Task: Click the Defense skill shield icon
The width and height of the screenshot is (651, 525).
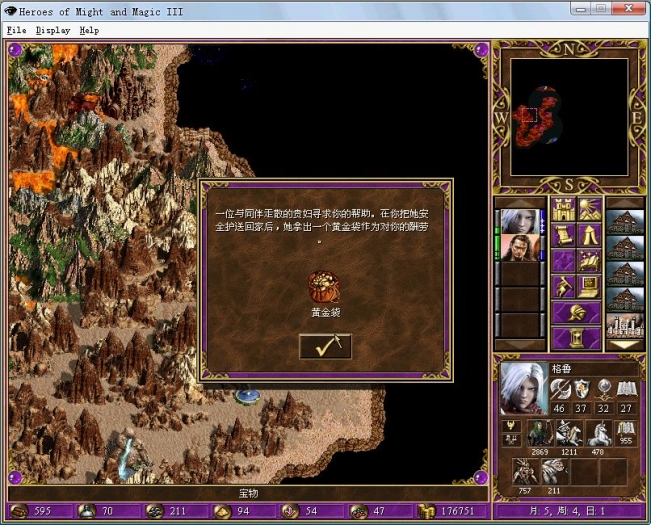Action: click(581, 389)
